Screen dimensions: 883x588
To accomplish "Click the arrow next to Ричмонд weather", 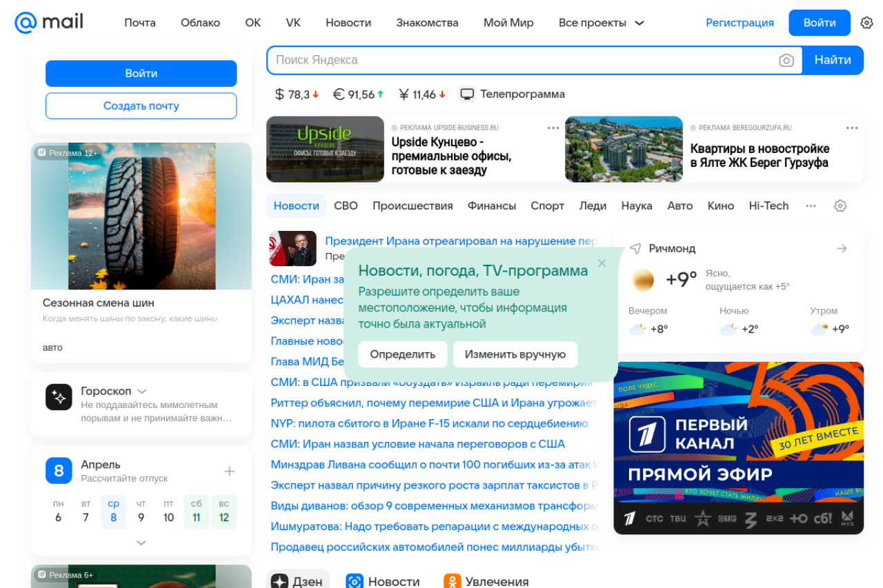I will (x=842, y=248).
